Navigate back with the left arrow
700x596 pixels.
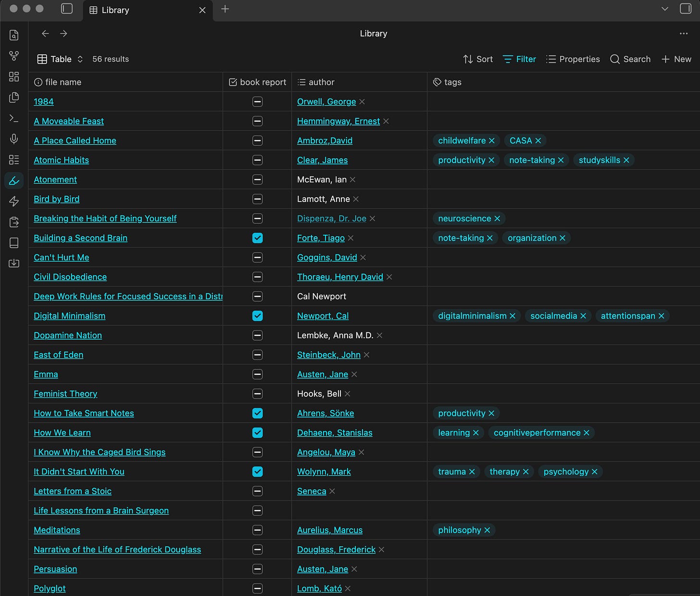point(45,33)
